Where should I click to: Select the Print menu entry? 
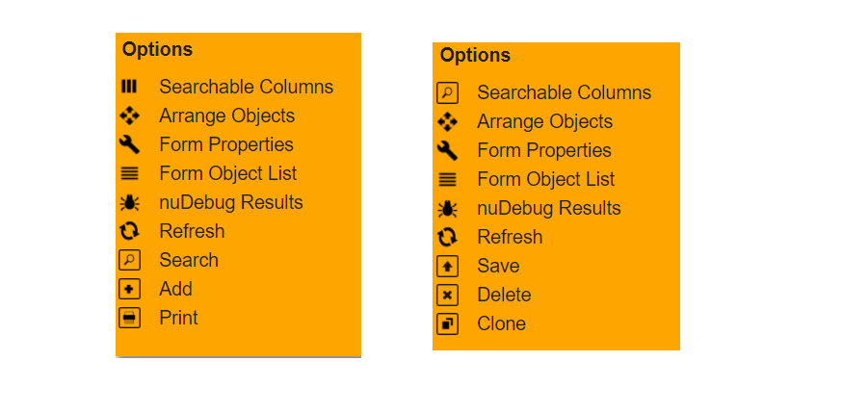178,318
